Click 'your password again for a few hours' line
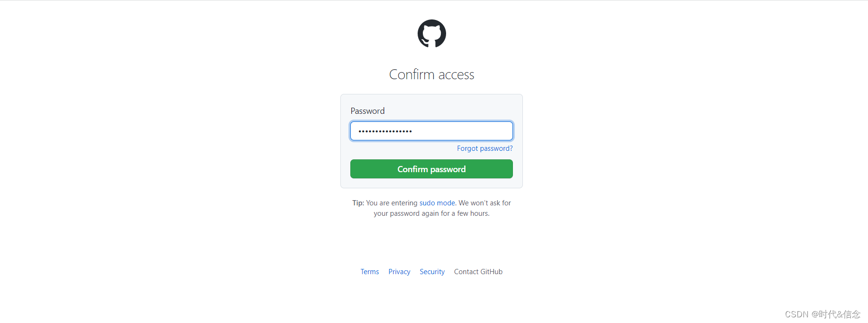868x323 pixels. pos(431,213)
